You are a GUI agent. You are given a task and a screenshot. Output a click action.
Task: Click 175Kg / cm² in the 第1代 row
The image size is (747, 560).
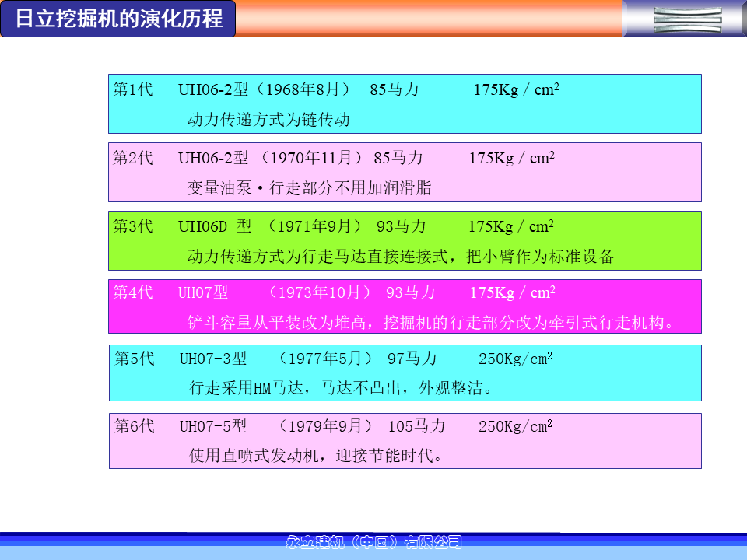coord(517,89)
